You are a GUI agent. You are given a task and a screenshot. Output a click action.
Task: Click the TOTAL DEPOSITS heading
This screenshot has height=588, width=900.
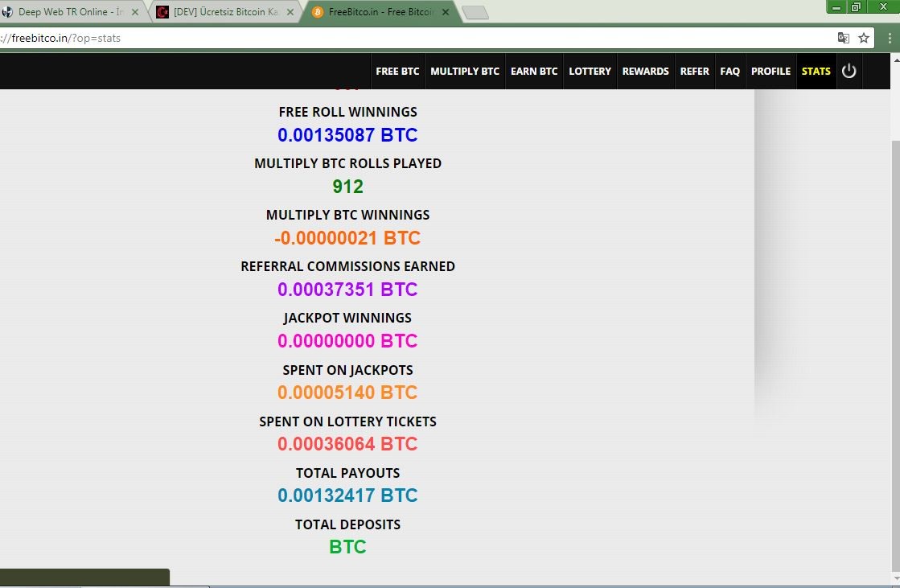(347, 524)
